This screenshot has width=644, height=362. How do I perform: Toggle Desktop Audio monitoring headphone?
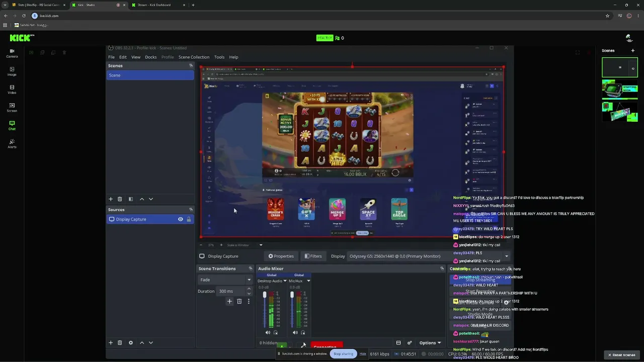pyautogui.click(x=275, y=332)
